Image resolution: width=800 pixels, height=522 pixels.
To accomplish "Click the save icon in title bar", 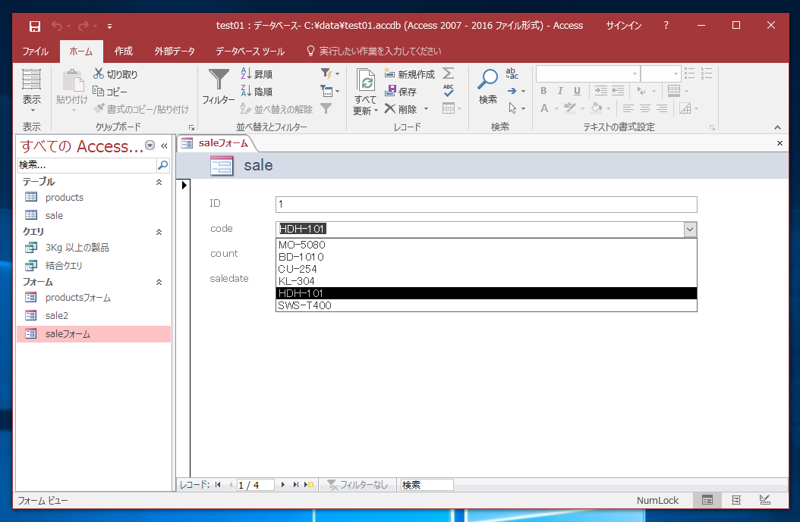I will tap(35, 25).
